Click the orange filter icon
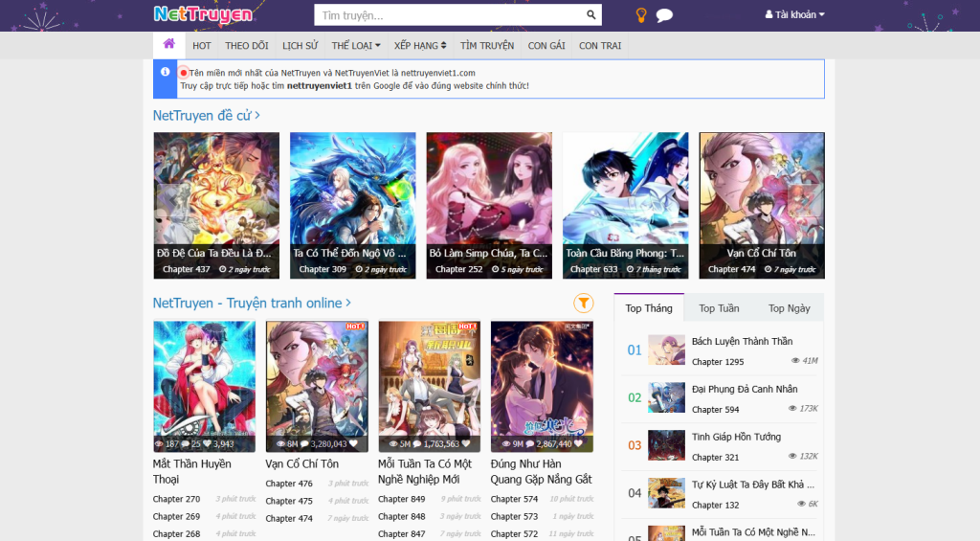Viewport: 980px width, 541px height. coord(583,304)
